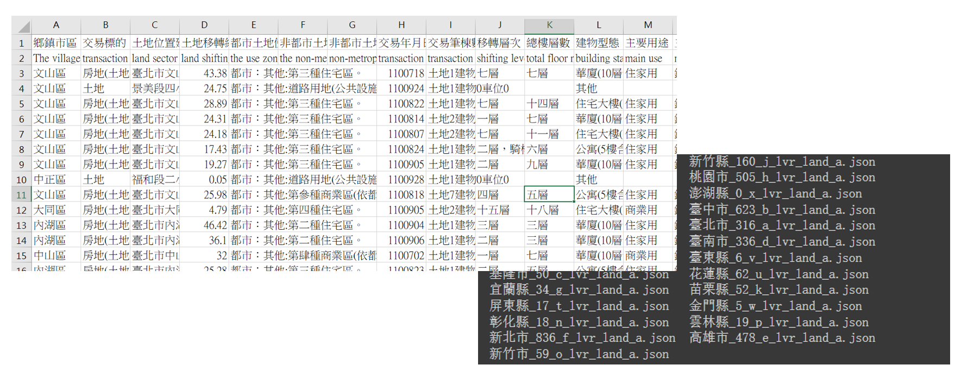
Task: Click the cell with value 46.42
Action: (x=204, y=225)
